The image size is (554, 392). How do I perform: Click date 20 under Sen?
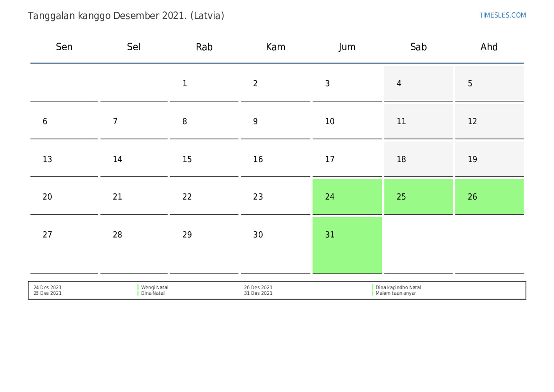coord(47,197)
